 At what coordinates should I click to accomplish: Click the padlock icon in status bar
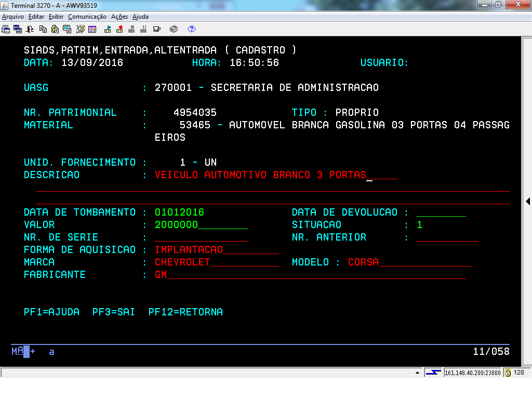(508, 373)
